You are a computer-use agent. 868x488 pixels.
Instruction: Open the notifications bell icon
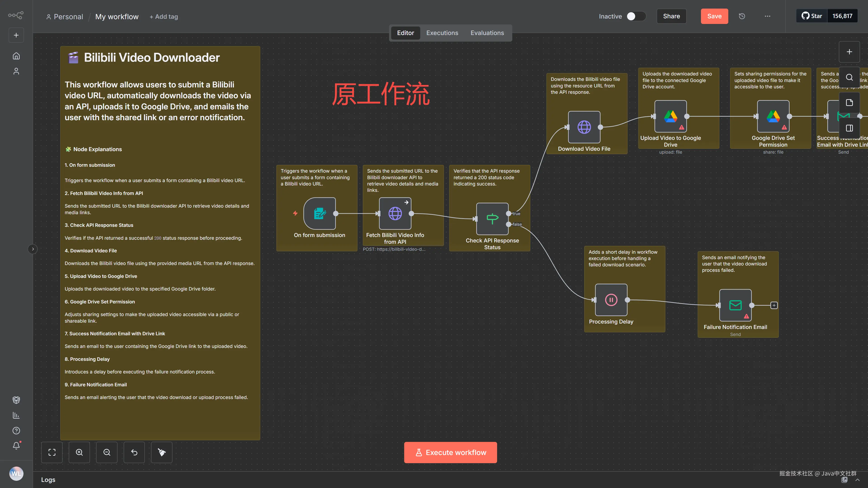tap(16, 446)
